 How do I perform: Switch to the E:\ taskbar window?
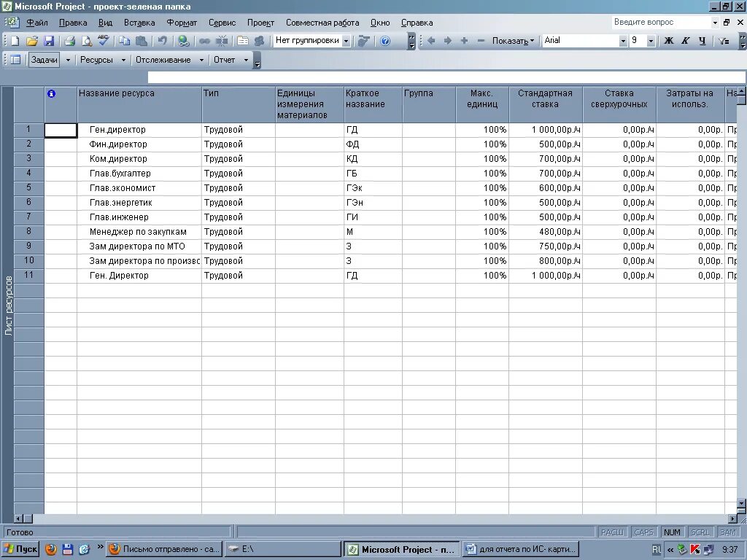pos(282,549)
